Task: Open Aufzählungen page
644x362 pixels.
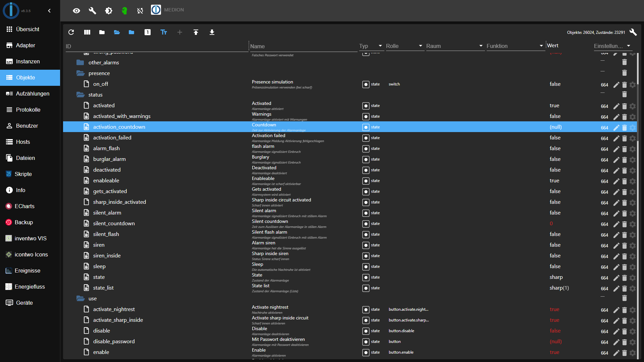Action: [x=30, y=94]
